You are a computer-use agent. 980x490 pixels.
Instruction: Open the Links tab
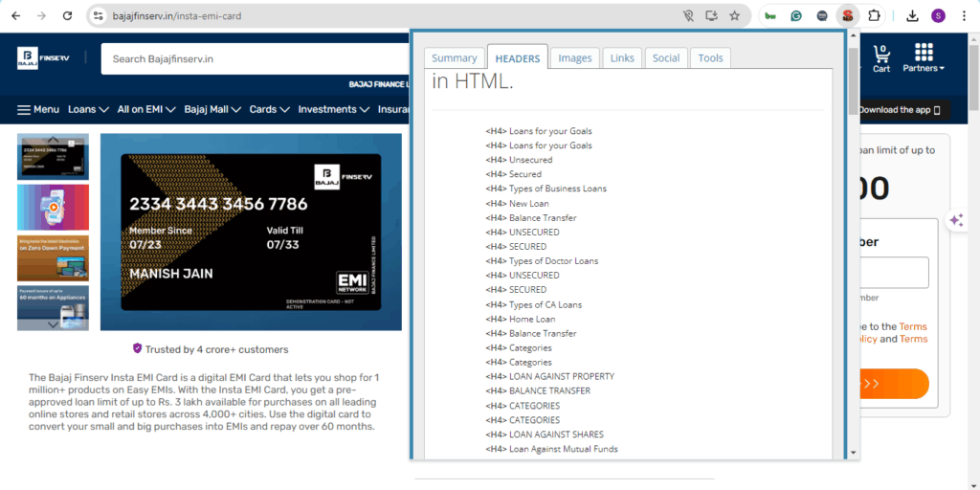click(x=622, y=58)
